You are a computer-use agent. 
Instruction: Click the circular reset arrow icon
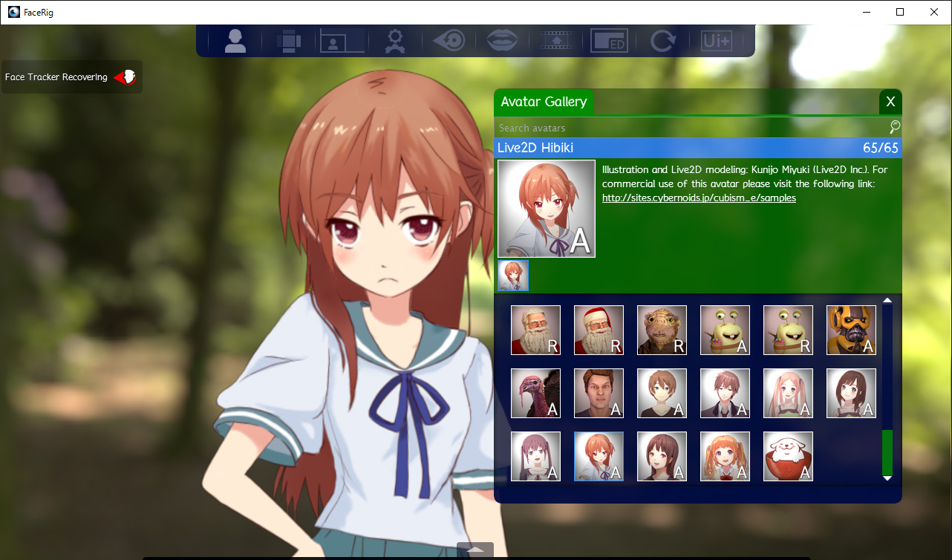662,42
